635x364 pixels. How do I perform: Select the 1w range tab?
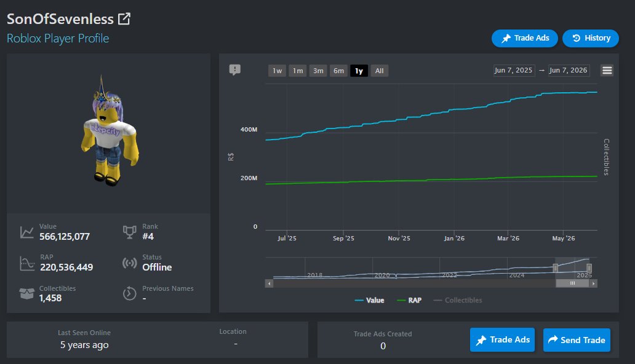pyautogui.click(x=277, y=71)
